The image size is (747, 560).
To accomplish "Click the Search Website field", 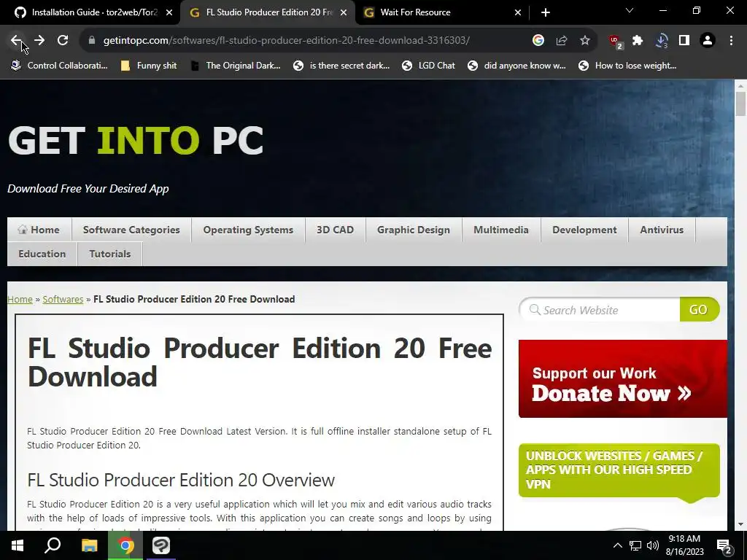I will [600, 310].
